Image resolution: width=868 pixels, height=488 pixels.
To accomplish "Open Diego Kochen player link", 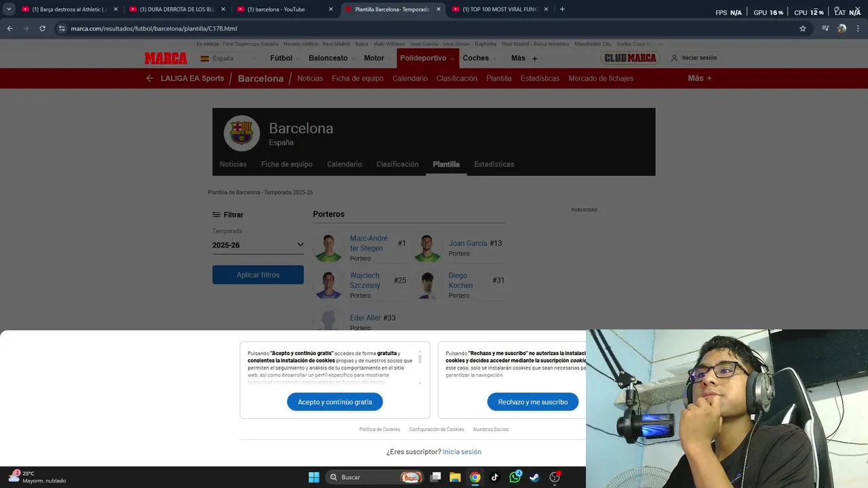I will pyautogui.click(x=460, y=281).
